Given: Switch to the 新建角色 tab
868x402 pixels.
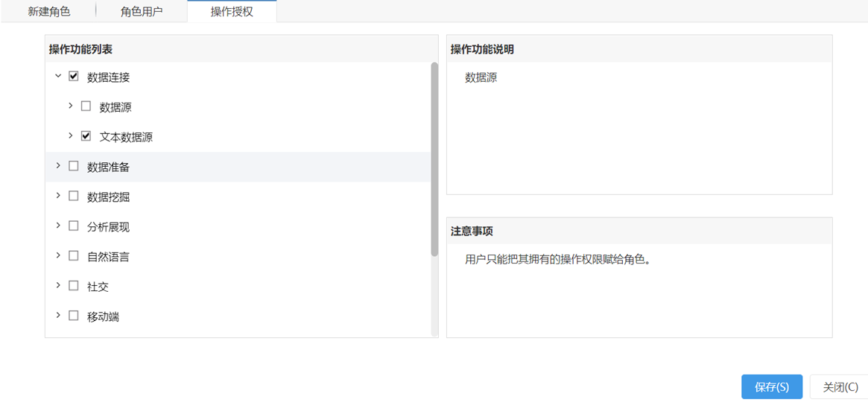Looking at the screenshot, I should coord(48,12).
